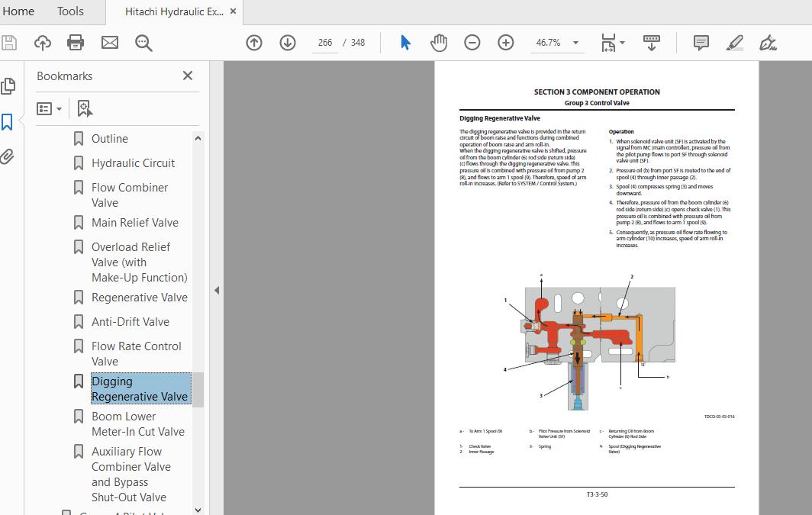Click the upload to cloud icon
Viewport: 812px width, 515px height.
point(43,43)
